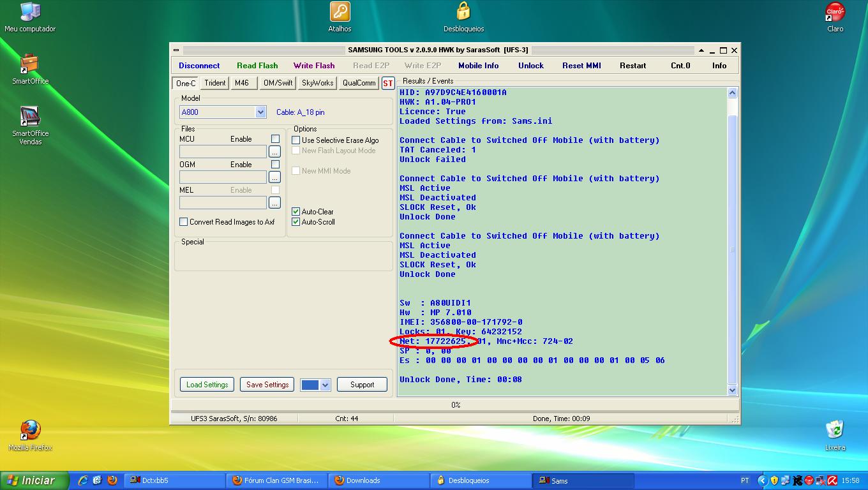Click 0% progress bar
Viewport: 868px width, 490px height.
point(455,405)
